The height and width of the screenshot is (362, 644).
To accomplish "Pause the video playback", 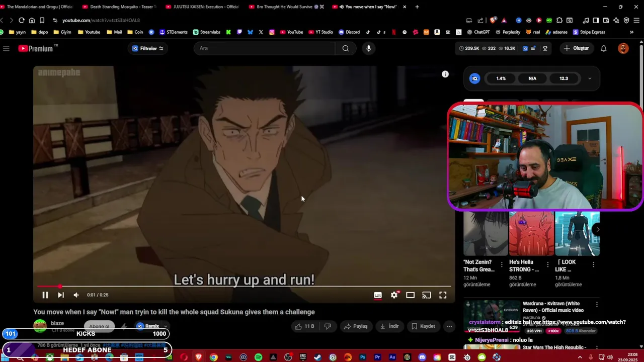I will pyautogui.click(x=45, y=295).
